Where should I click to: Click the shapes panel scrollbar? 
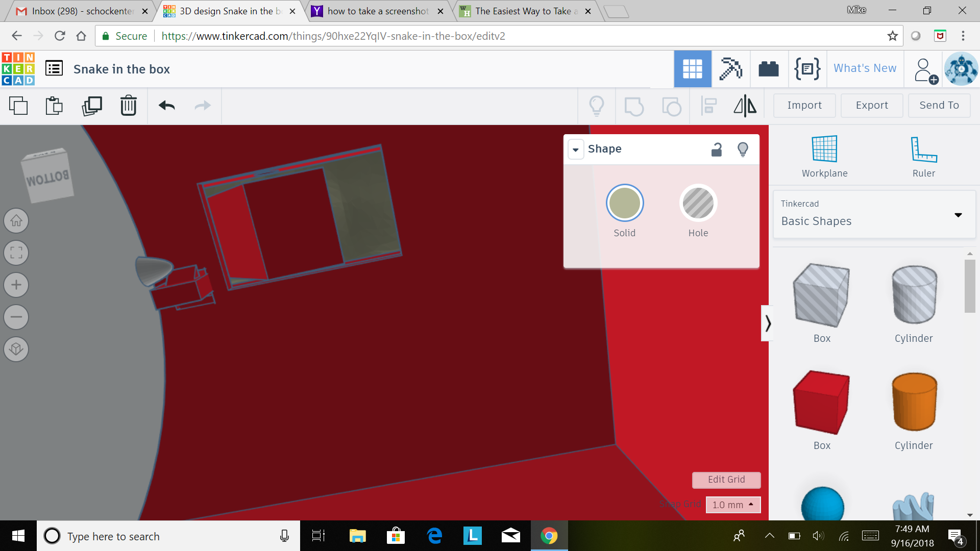[x=970, y=286]
